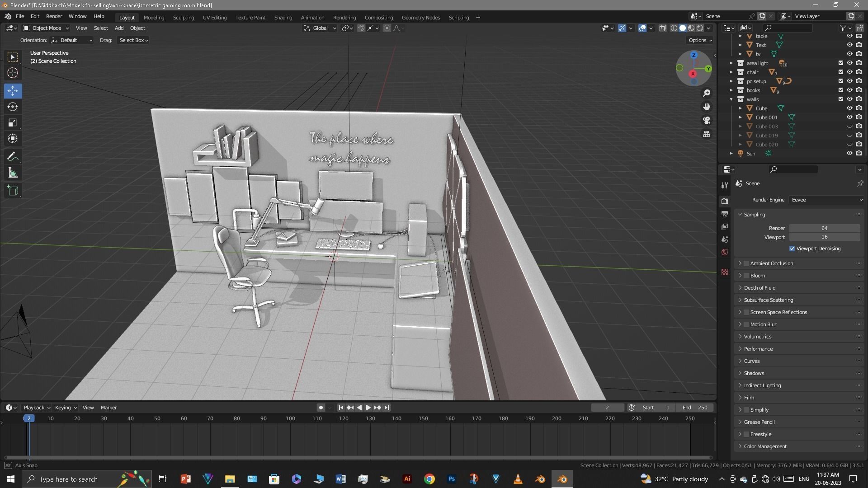
Task: Switch to the Geometry Nodes workspace tab
Action: click(x=420, y=18)
